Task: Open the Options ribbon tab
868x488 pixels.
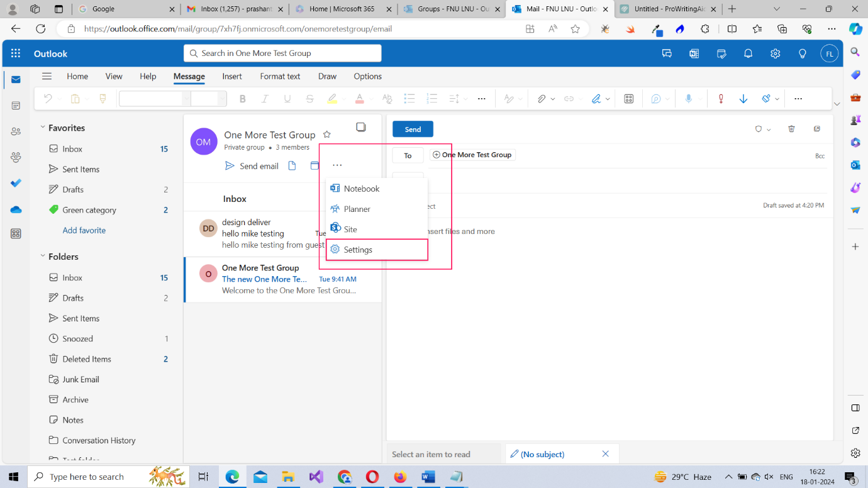Action: click(368, 76)
